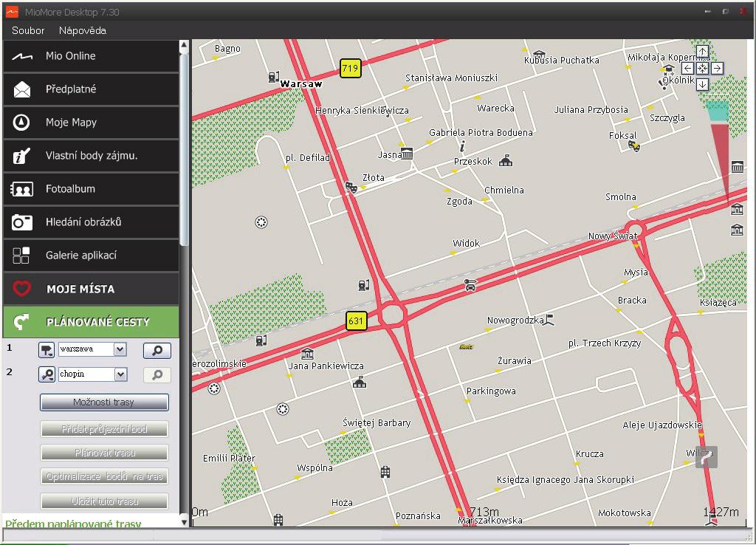Open the Soubor menu
The width and height of the screenshot is (756, 545).
(28, 30)
